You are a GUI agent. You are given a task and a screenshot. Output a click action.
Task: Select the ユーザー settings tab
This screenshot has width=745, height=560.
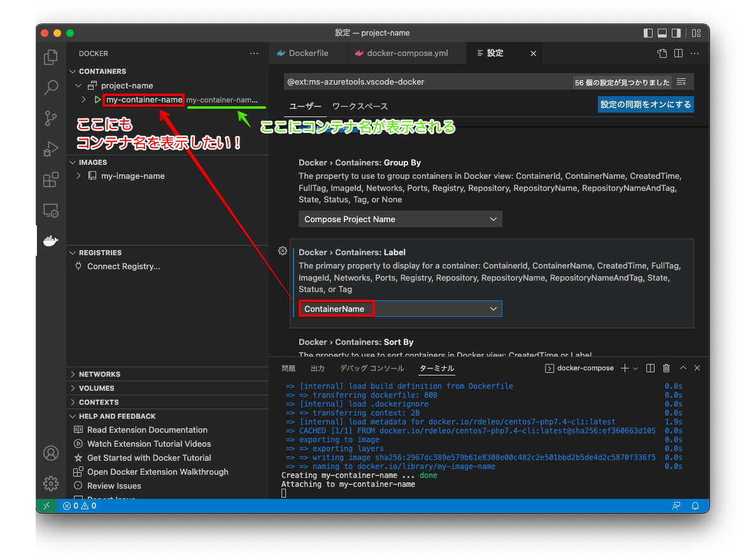306,106
